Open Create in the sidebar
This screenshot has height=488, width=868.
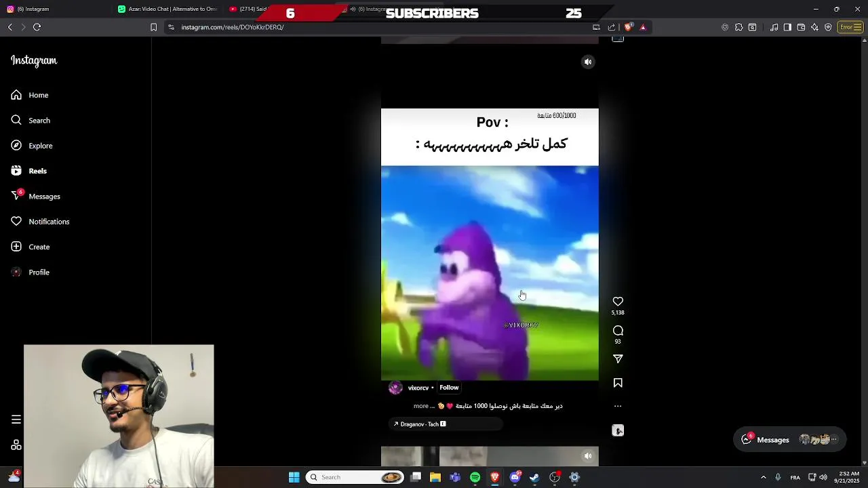click(x=31, y=247)
